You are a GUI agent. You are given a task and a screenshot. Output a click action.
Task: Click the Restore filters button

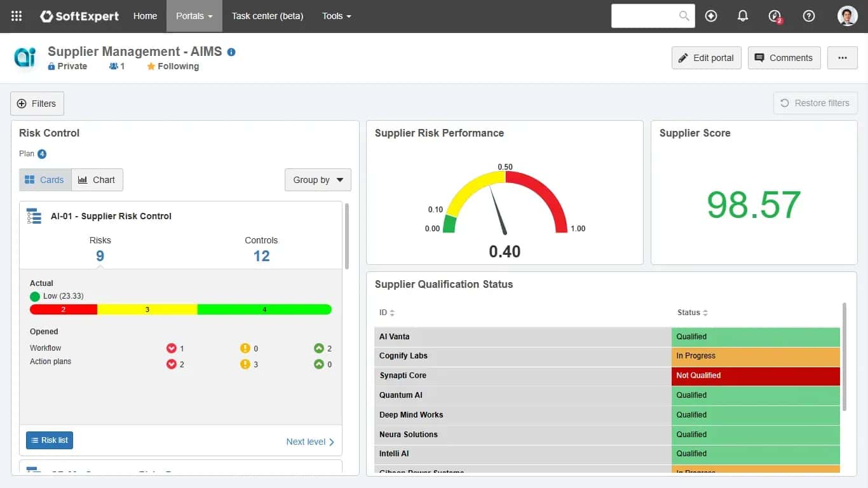point(815,103)
